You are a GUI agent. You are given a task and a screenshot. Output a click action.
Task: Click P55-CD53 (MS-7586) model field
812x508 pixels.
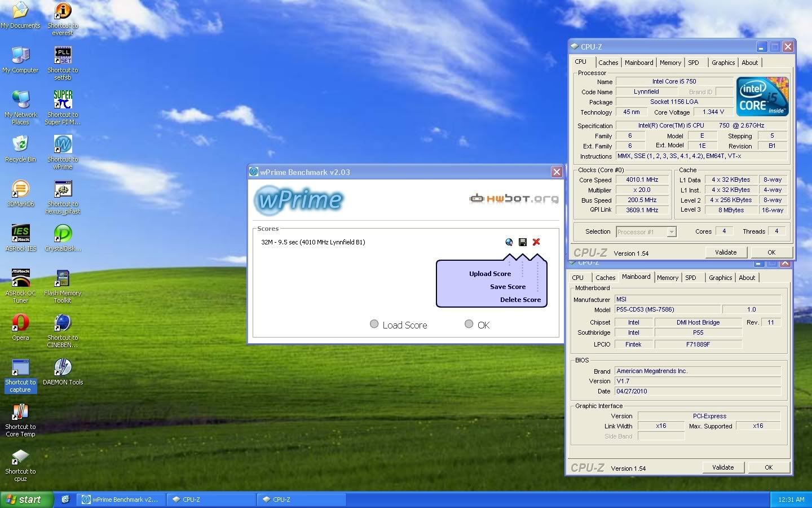coord(667,309)
